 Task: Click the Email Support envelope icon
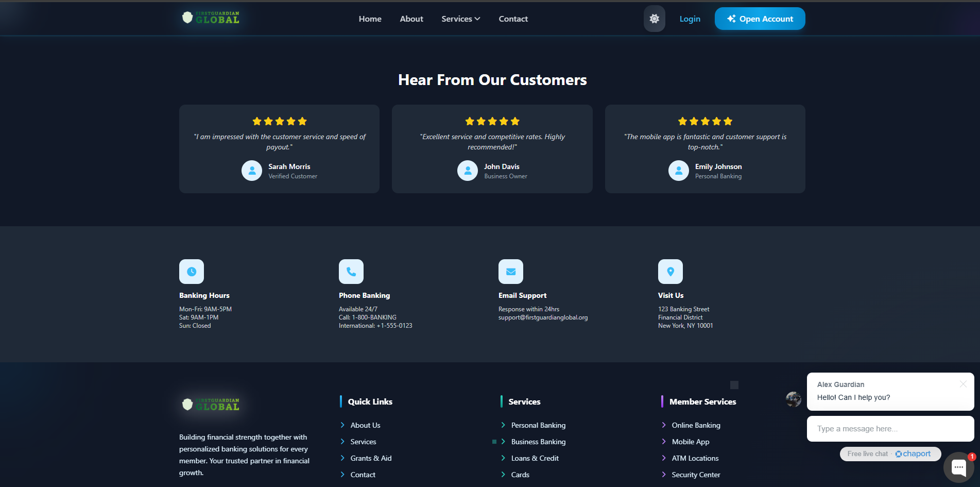(511, 272)
